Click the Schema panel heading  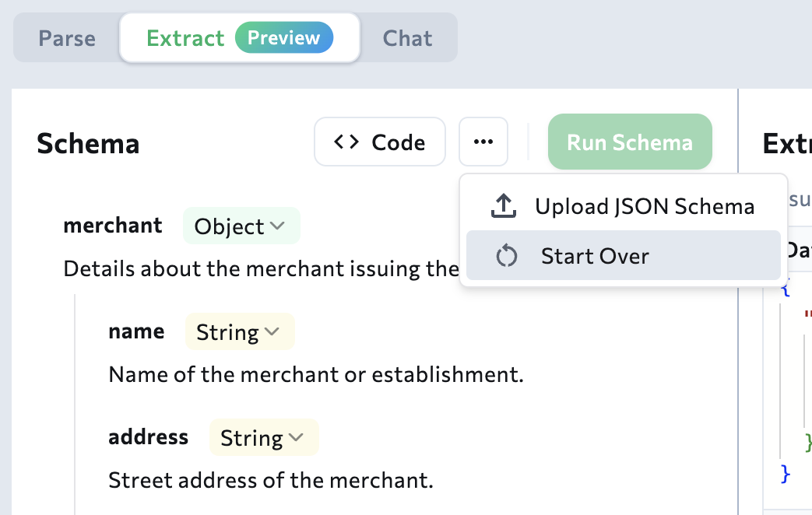[88, 143]
